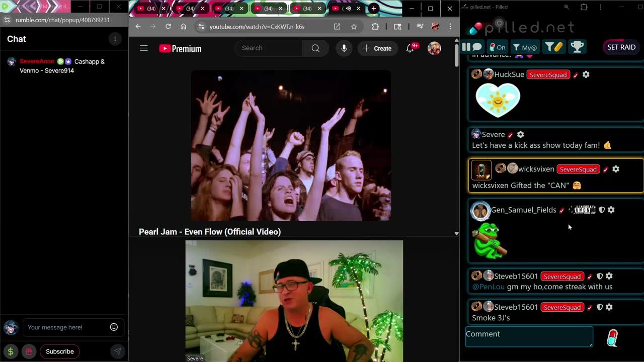Open the Pilled window extensions puzzle icon
The width and height of the screenshot is (644, 362).
pyautogui.click(x=584, y=7)
